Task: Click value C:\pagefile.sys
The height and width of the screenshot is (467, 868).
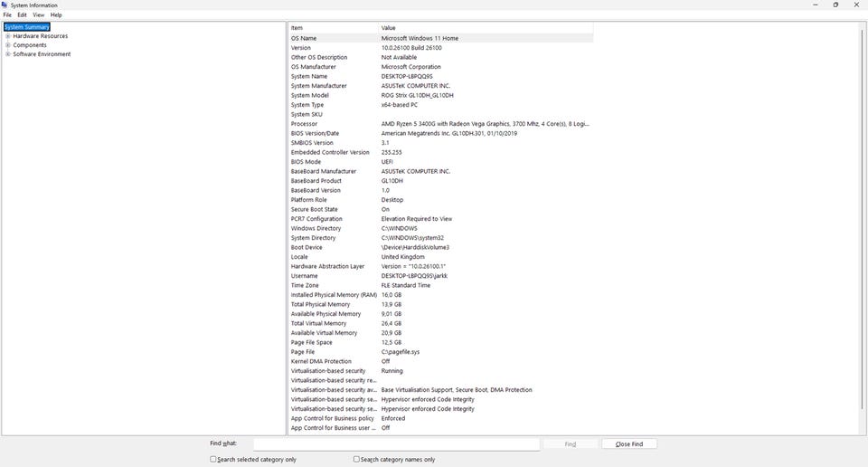Action: (401, 352)
